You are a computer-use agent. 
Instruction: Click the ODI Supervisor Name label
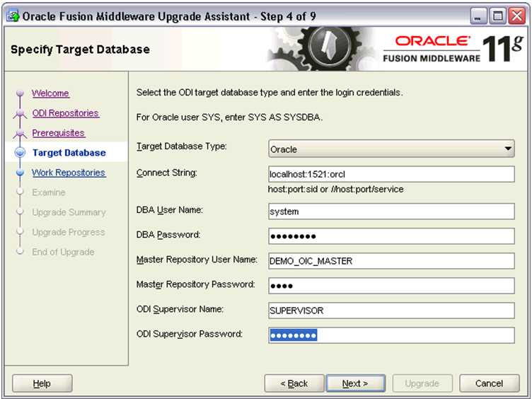click(x=180, y=309)
